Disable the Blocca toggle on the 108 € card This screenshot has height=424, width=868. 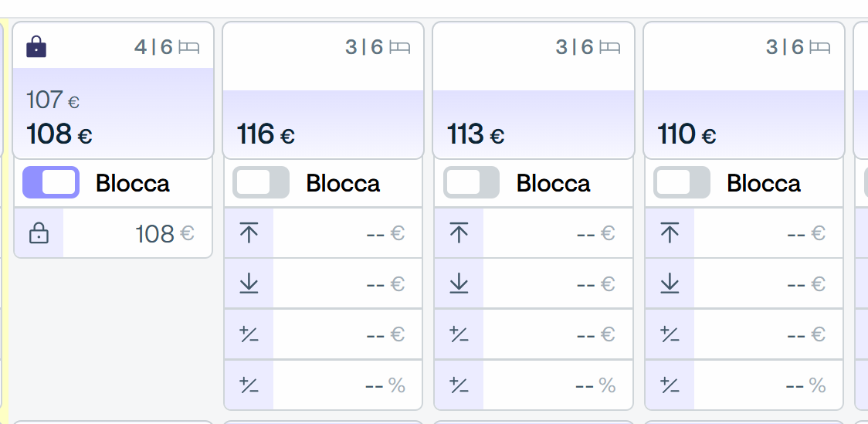click(51, 182)
